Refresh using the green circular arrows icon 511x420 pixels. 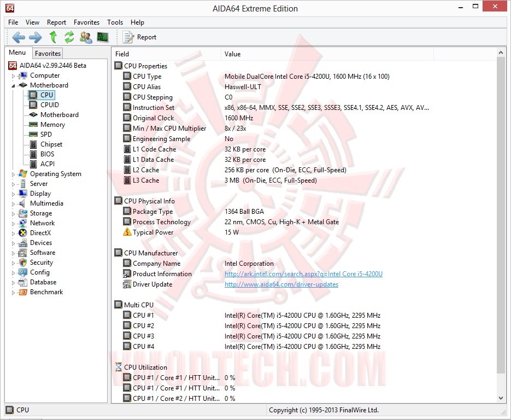(69, 37)
